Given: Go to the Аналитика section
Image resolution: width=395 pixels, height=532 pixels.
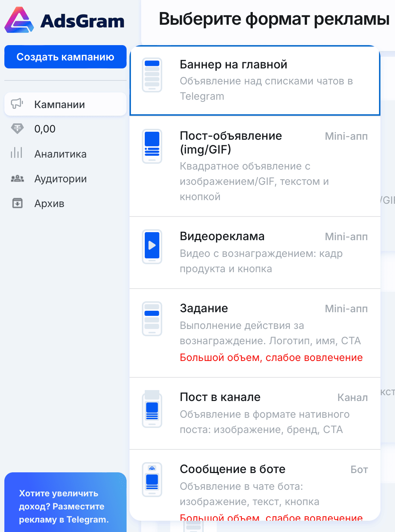Looking at the screenshot, I should pyautogui.click(x=60, y=154).
